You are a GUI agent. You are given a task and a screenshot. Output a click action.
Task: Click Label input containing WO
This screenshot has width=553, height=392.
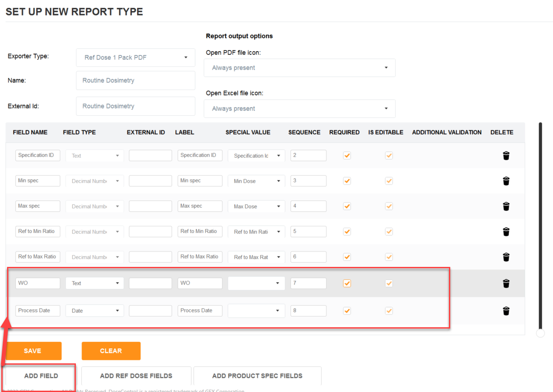pyautogui.click(x=200, y=283)
